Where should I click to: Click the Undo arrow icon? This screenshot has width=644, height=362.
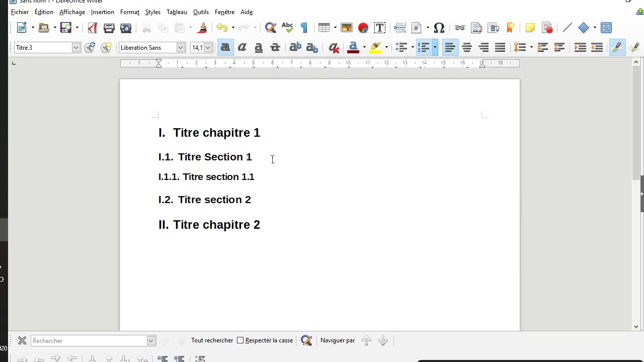[222, 28]
